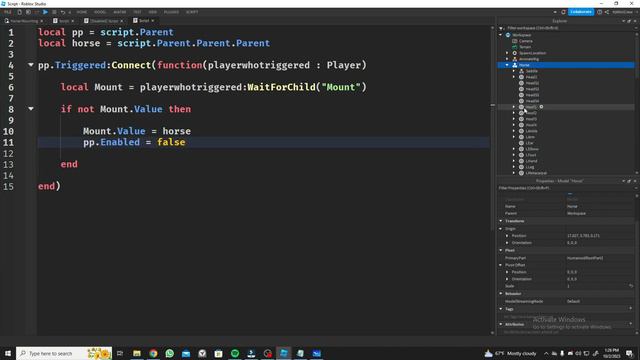This screenshot has width=640, height=360.
Task: Click line 11 containing pp.Enabled = false
Action: (x=263, y=142)
